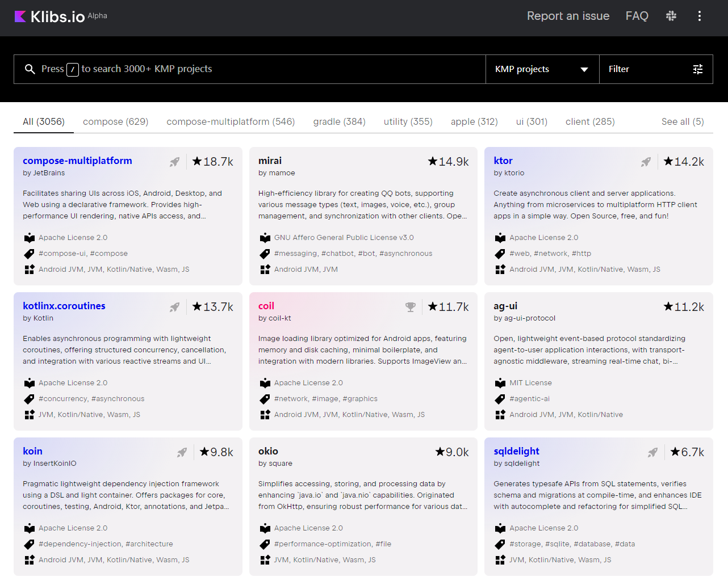This screenshot has height=581, width=728.
Task: Open the okio project card
Action: (268, 451)
